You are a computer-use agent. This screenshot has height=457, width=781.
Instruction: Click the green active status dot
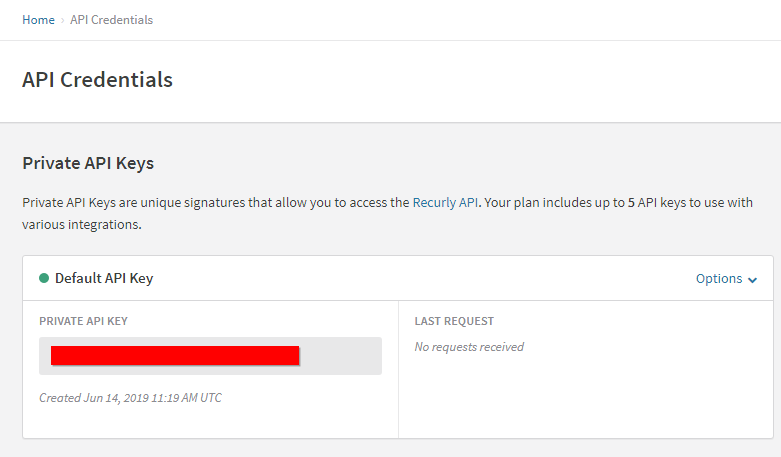coord(44,278)
